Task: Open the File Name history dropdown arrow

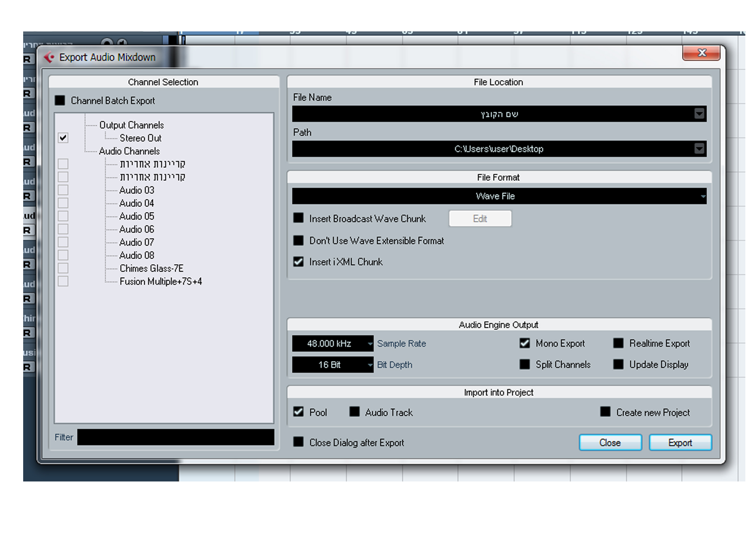Action: tap(699, 114)
